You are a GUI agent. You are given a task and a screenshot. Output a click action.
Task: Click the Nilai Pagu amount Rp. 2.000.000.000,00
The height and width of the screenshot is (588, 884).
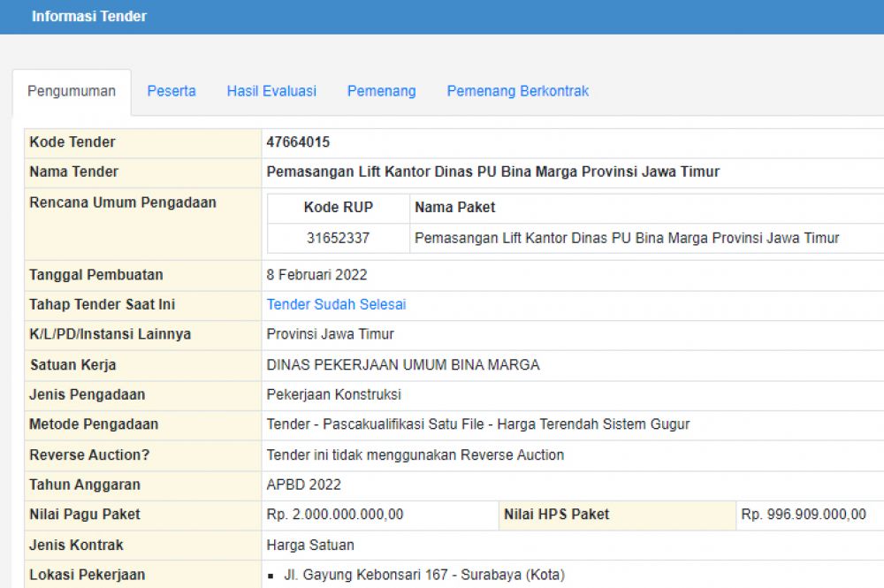coord(335,515)
